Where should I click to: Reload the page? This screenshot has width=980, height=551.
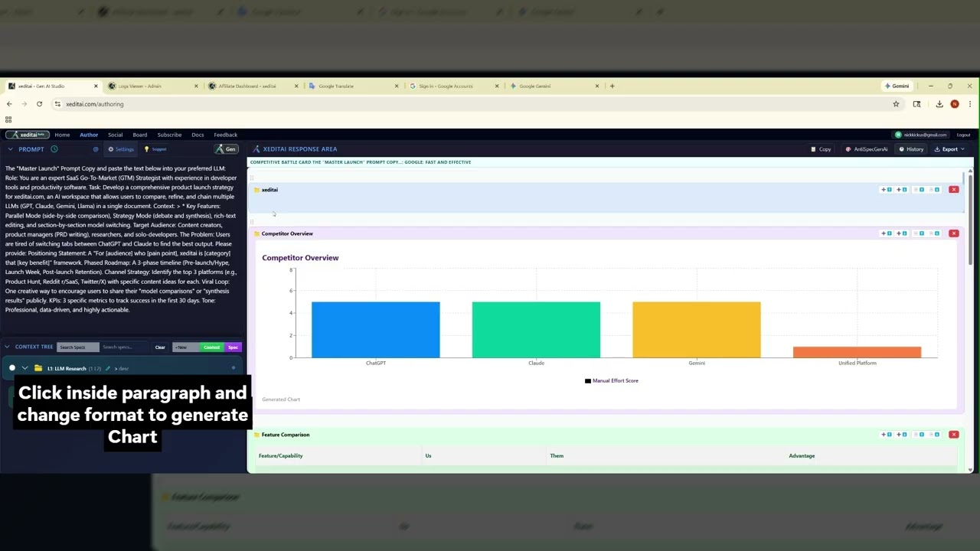pyautogui.click(x=39, y=104)
